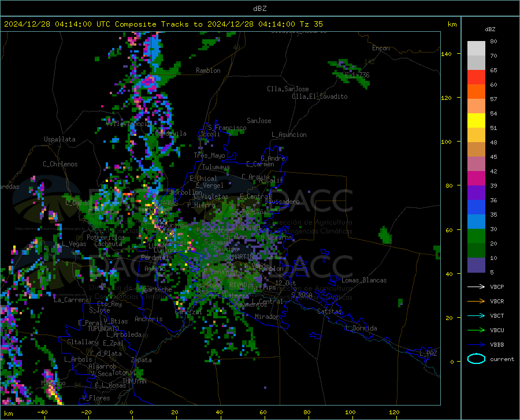Image resolution: width=520 pixels, height=420 pixels.
Task: Click the 'C_Chilenos' map label
Action: (x=60, y=164)
